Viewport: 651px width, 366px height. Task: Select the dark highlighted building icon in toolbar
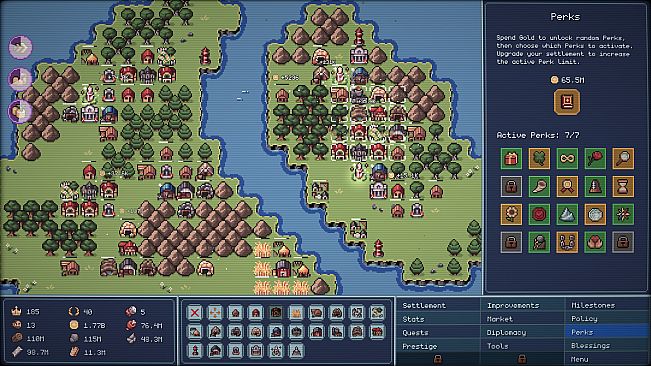(276, 312)
